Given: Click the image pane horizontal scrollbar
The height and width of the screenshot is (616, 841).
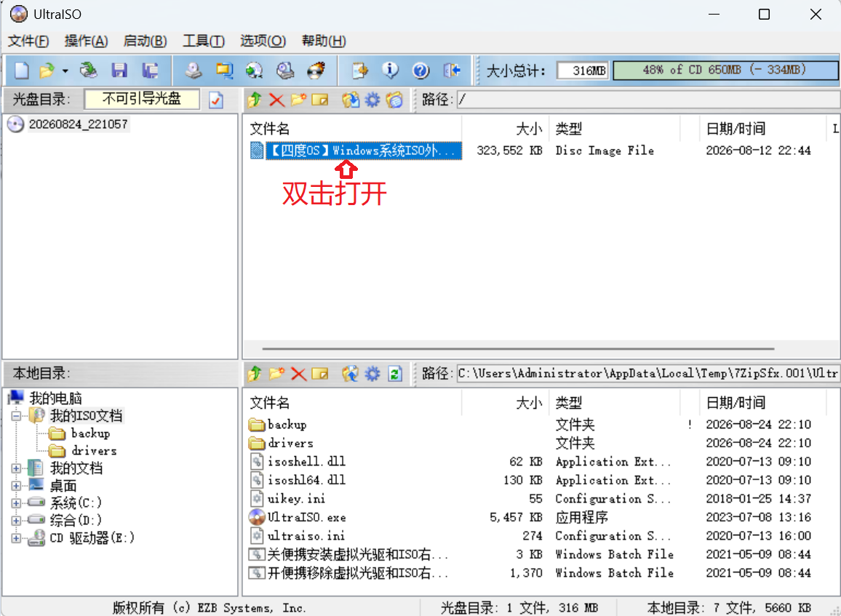Looking at the screenshot, I should point(518,349).
